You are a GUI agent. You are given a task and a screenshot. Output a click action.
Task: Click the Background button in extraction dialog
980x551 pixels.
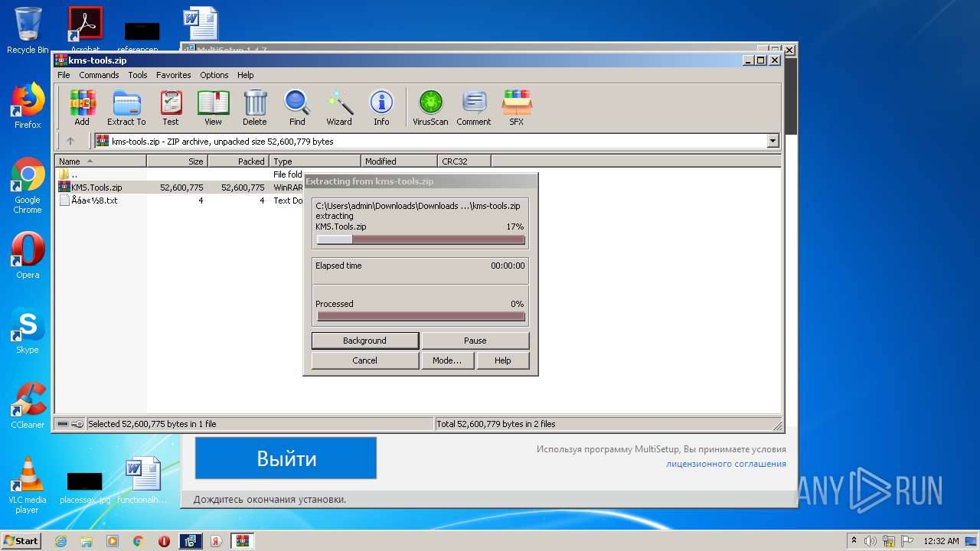point(365,341)
